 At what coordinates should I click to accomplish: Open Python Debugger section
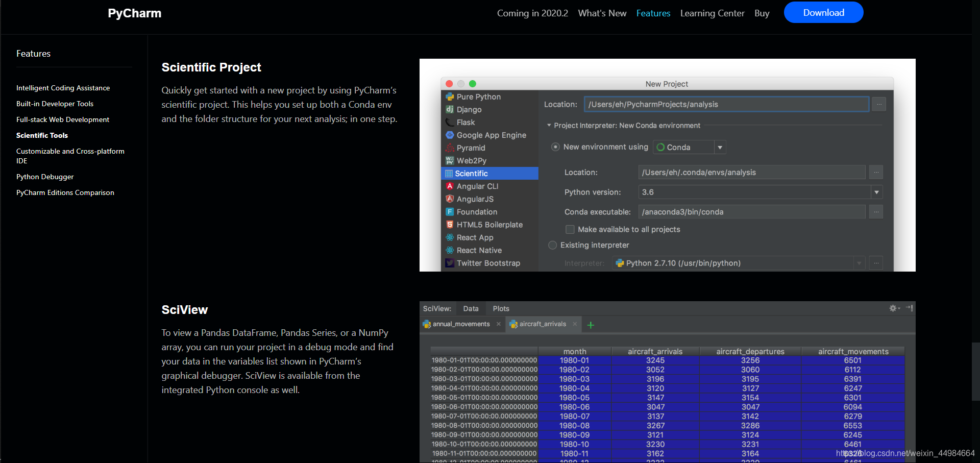(x=45, y=177)
